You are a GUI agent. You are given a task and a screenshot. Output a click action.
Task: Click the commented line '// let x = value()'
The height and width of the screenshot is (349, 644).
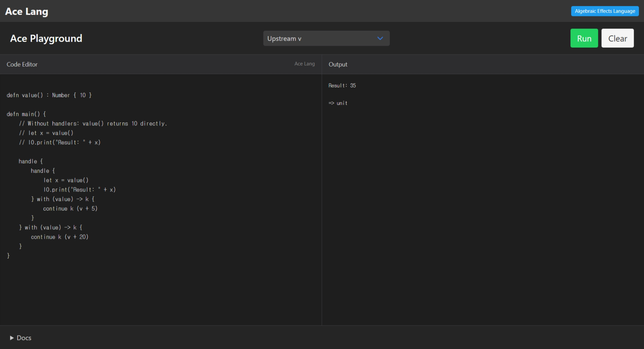pos(46,133)
